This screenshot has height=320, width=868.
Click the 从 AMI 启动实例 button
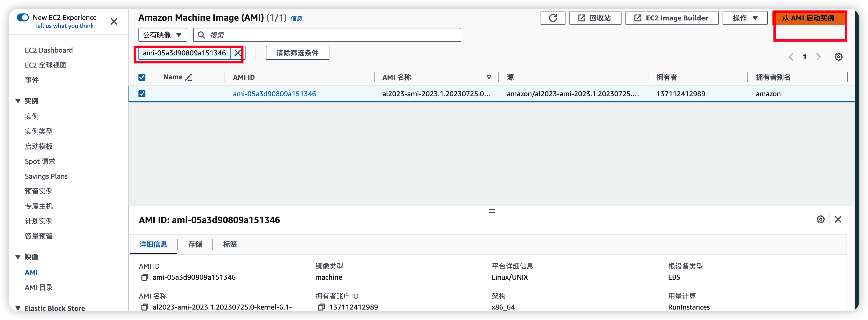coord(808,18)
